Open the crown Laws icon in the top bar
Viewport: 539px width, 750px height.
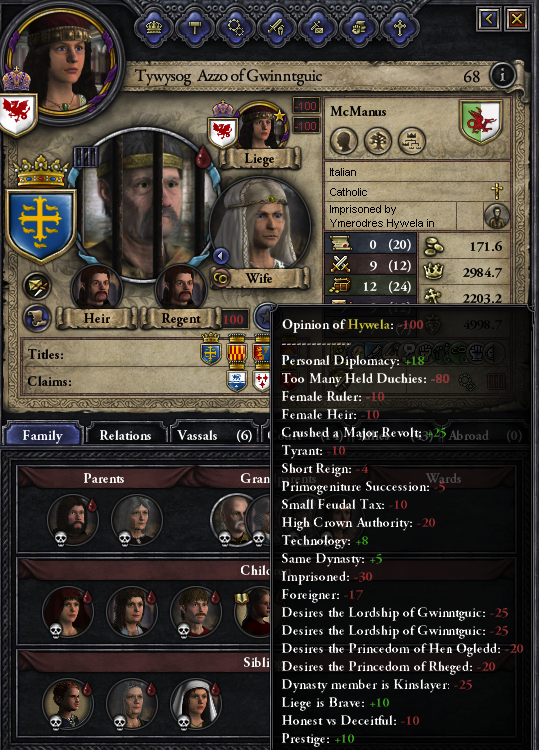click(154, 28)
